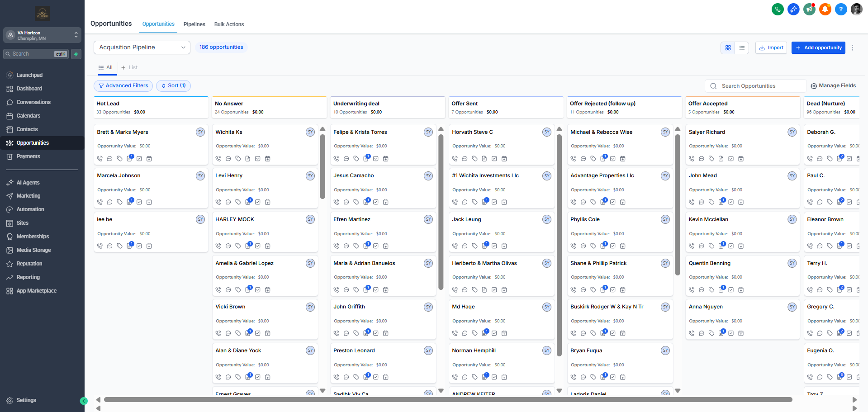868x412 pixels.
Task: Open the Bulk Actions tab
Action: pos(229,24)
